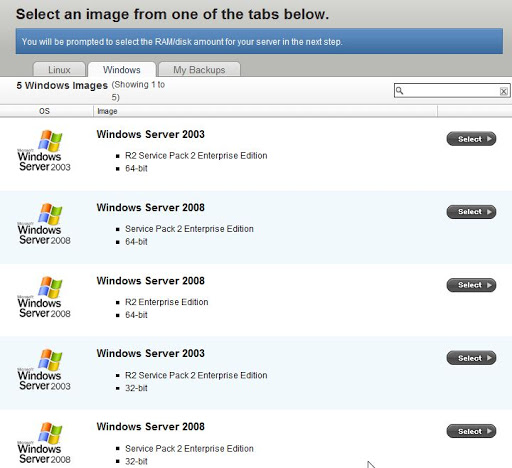Image resolution: width=512 pixels, height=468 pixels.
Task: Click the blue RAM/disk info banner
Action: tap(259, 41)
